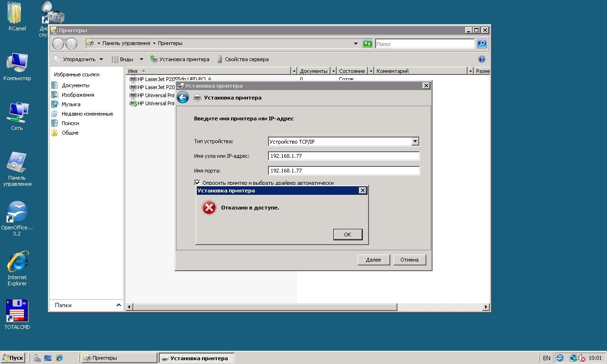Click the Далее button in the wizard

pyautogui.click(x=373, y=260)
